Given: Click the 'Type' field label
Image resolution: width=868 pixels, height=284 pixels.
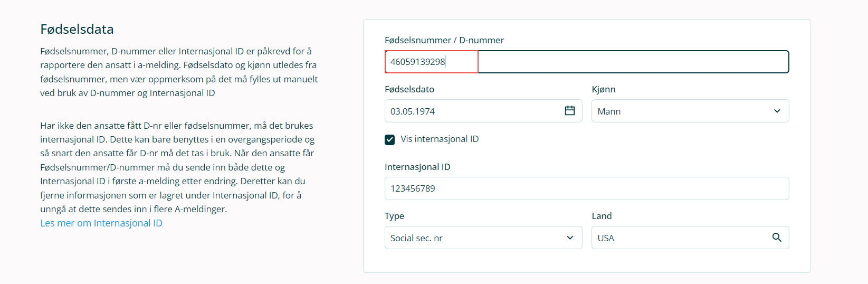Looking at the screenshot, I should coord(394,216).
